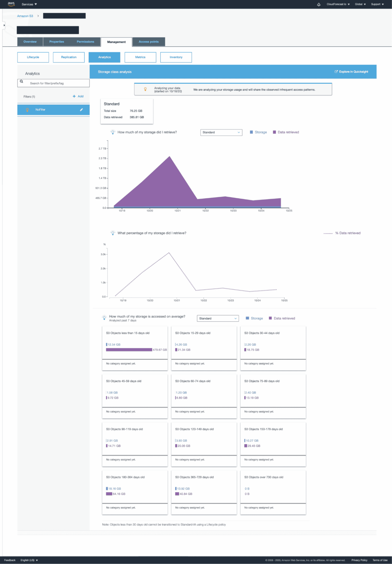
Task: Open the Standard dropdown in average access section
Action: (x=218, y=319)
